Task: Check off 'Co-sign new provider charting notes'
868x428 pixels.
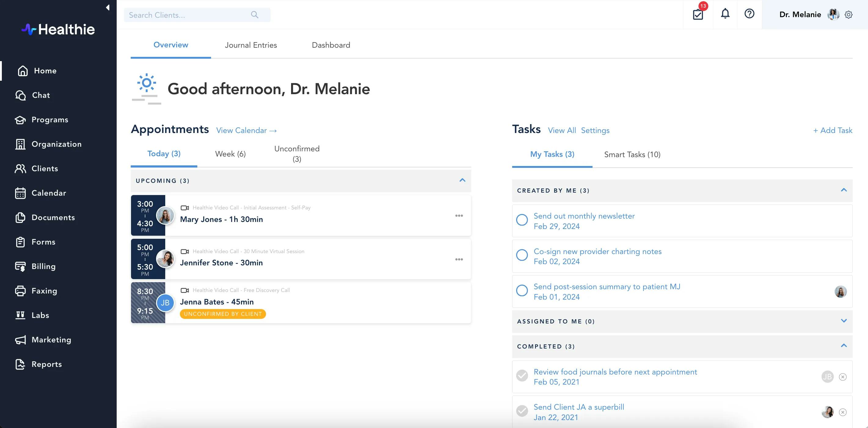Action: [x=522, y=255]
